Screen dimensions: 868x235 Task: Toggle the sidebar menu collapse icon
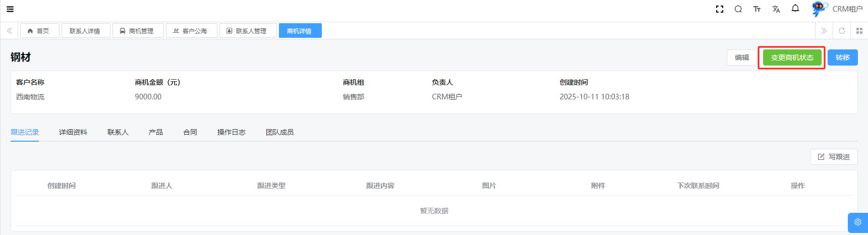10,9
